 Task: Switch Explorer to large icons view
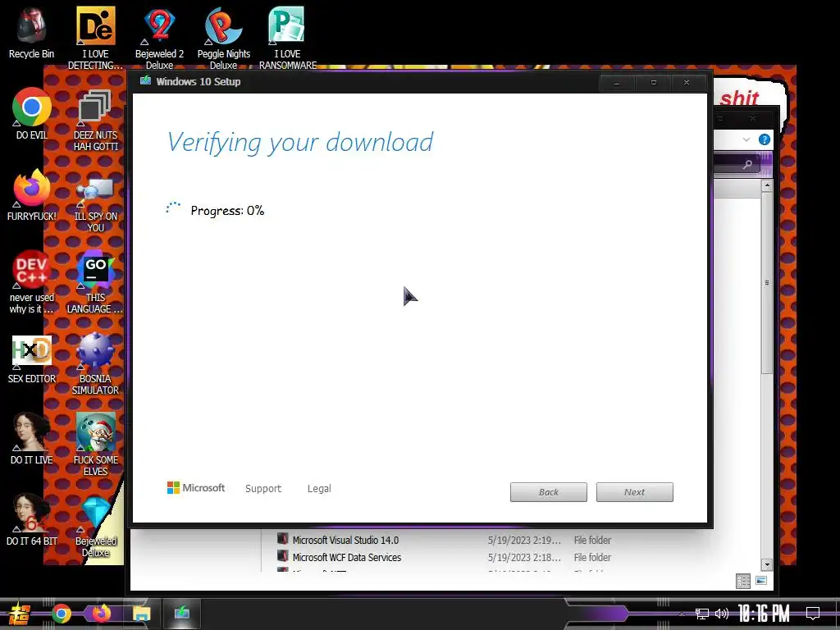760,581
